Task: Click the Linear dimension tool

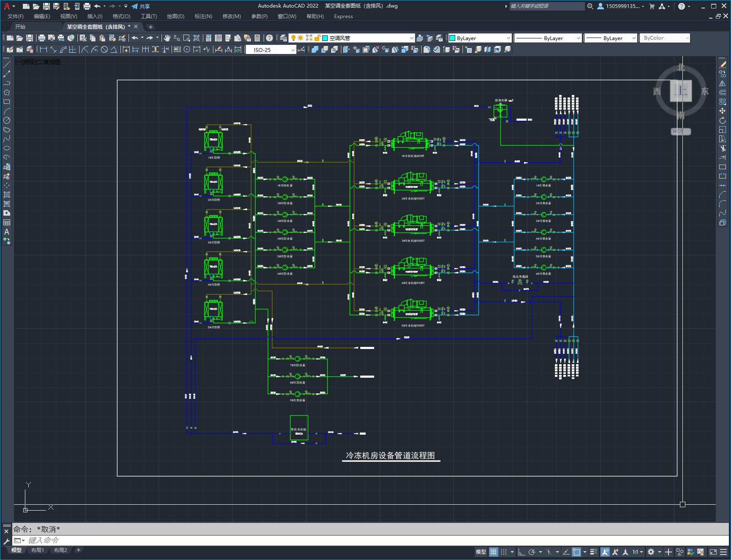Action: (x=43, y=50)
